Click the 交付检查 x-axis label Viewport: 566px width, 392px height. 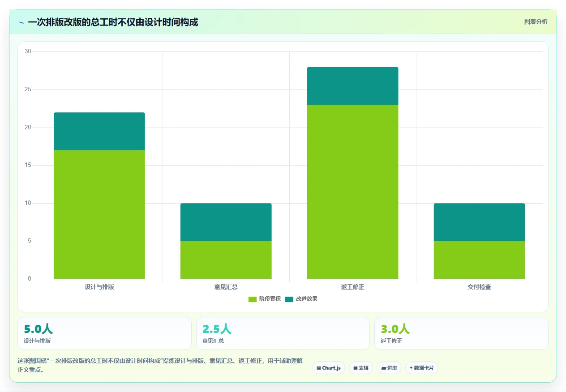480,287
